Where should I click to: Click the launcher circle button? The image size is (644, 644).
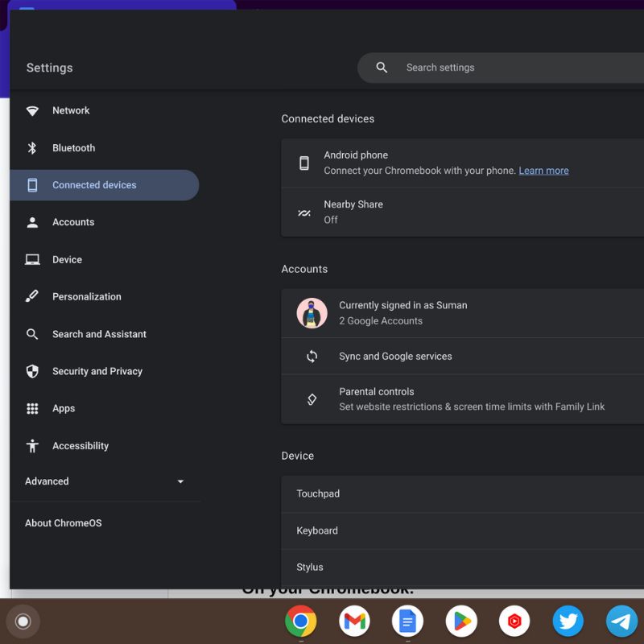pyautogui.click(x=23, y=621)
